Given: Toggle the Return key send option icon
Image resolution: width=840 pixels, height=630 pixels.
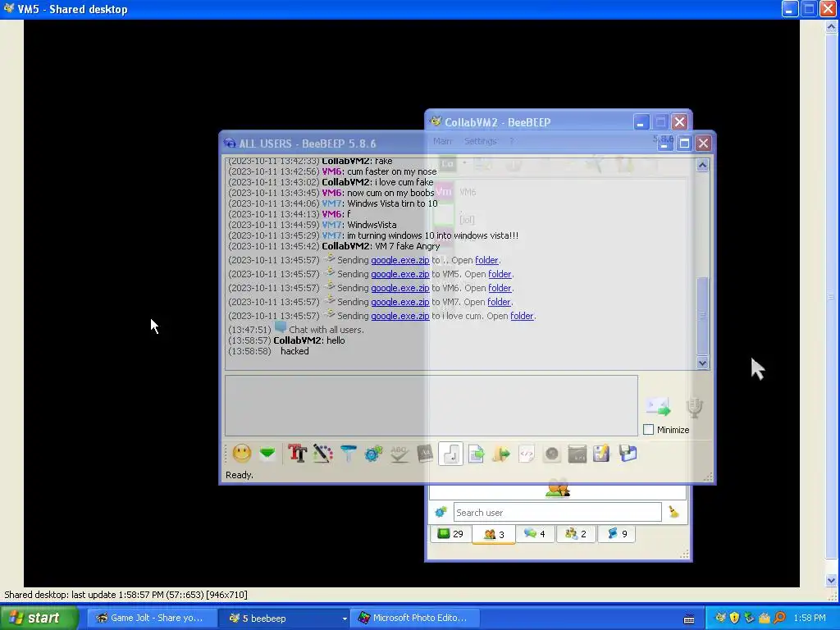Looking at the screenshot, I should click(x=450, y=454).
